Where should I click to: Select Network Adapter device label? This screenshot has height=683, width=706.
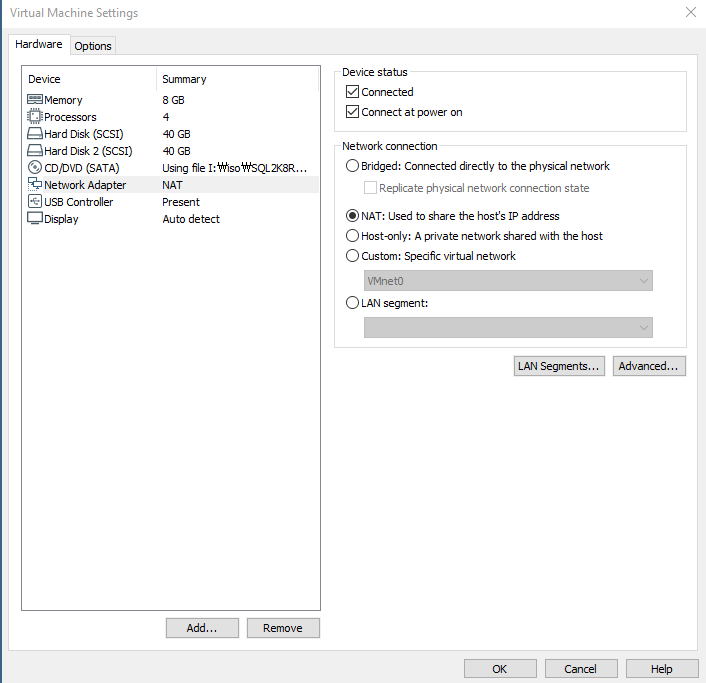(x=85, y=185)
